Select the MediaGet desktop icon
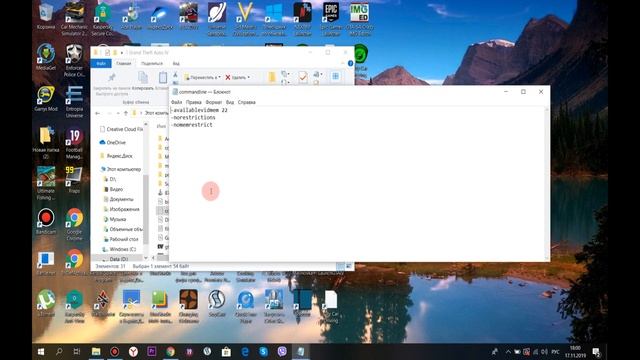Viewport: 640px width, 360px height. coord(46,57)
